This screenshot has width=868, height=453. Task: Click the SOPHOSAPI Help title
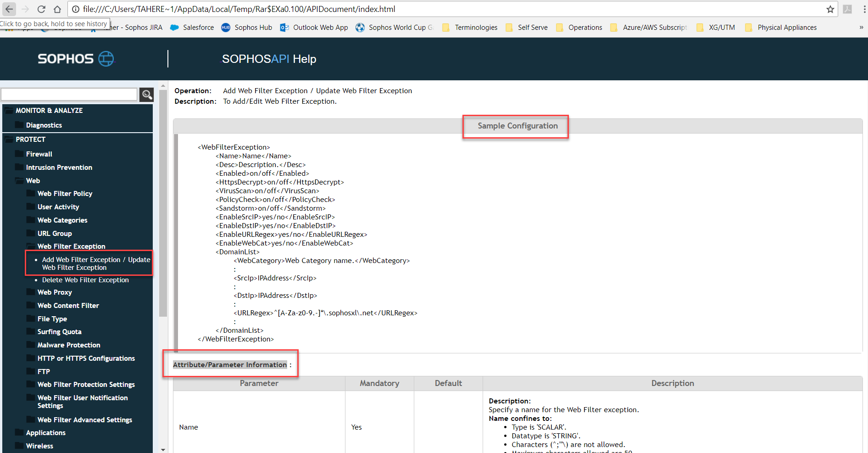269,59
